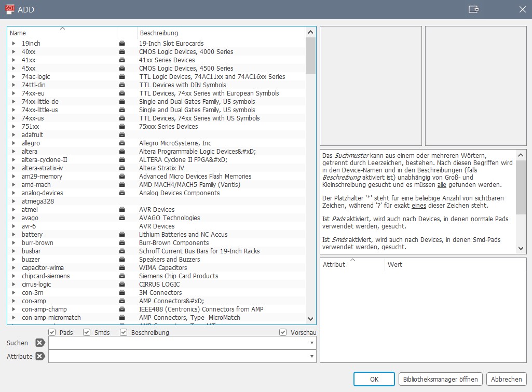Click the help text scroll-down arrow
Image resolution: width=532 pixels, height=392 pixels.
coord(521,248)
